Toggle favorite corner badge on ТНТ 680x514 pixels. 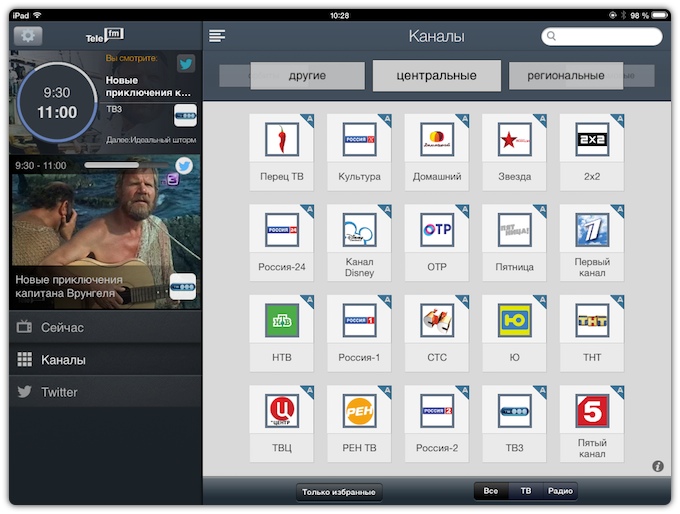click(x=619, y=300)
